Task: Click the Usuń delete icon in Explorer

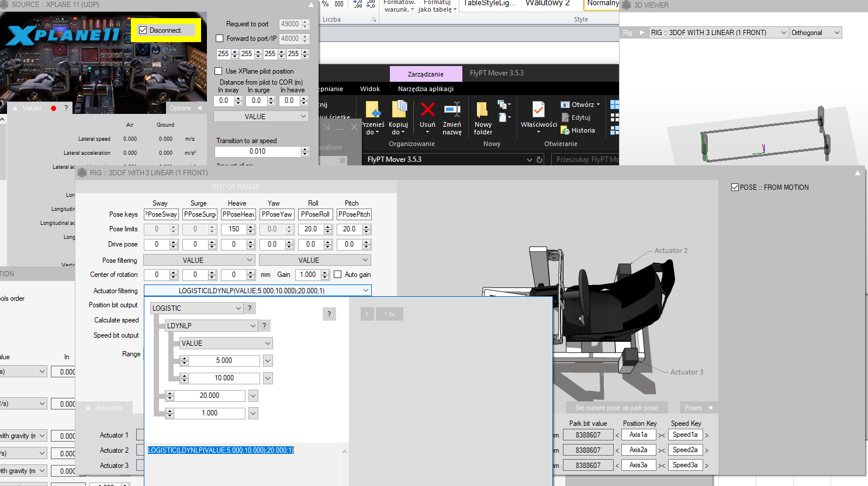Action: click(x=427, y=110)
